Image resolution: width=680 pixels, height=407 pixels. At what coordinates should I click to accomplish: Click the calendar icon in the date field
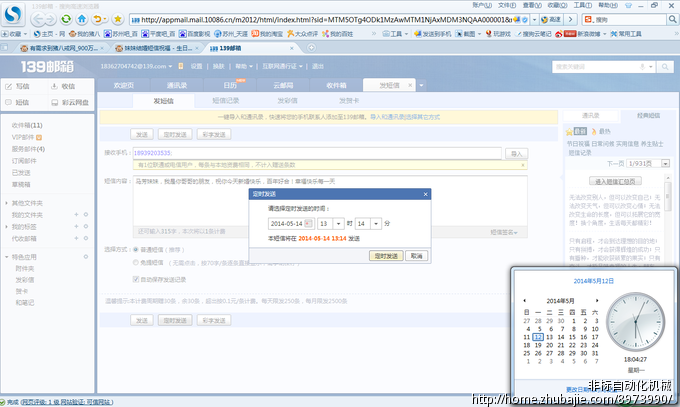(308, 223)
